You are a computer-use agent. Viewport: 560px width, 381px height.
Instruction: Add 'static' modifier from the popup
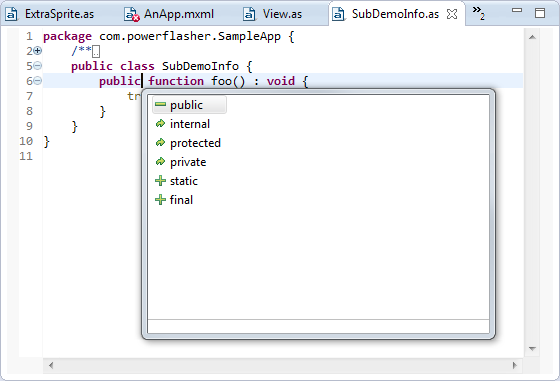(x=184, y=181)
